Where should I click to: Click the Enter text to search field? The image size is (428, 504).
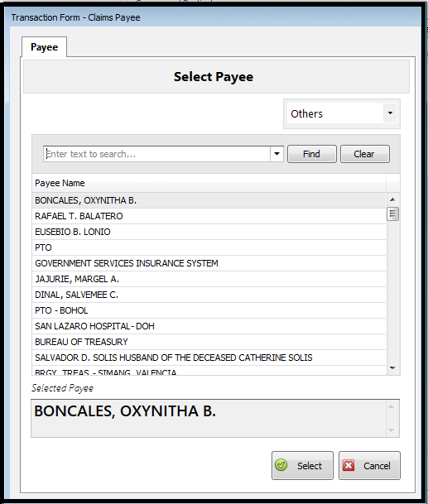click(157, 154)
